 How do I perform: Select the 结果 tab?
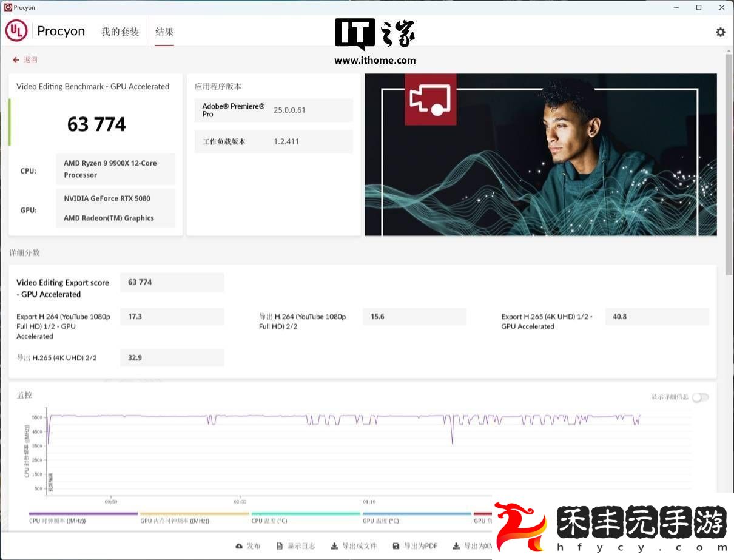click(164, 32)
